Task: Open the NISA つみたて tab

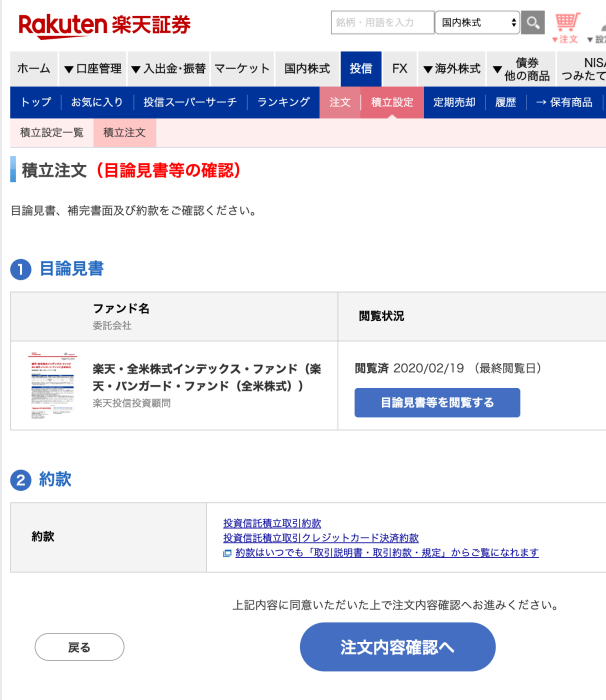Action: 581,69
